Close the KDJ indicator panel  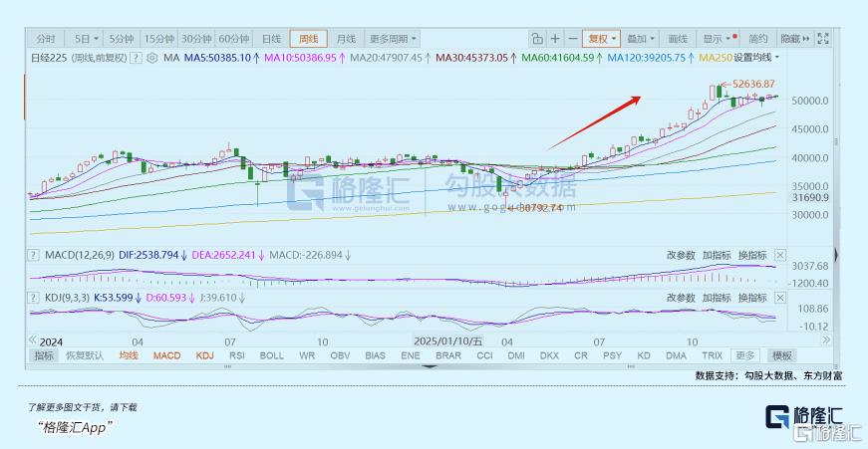[x=780, y=297]
